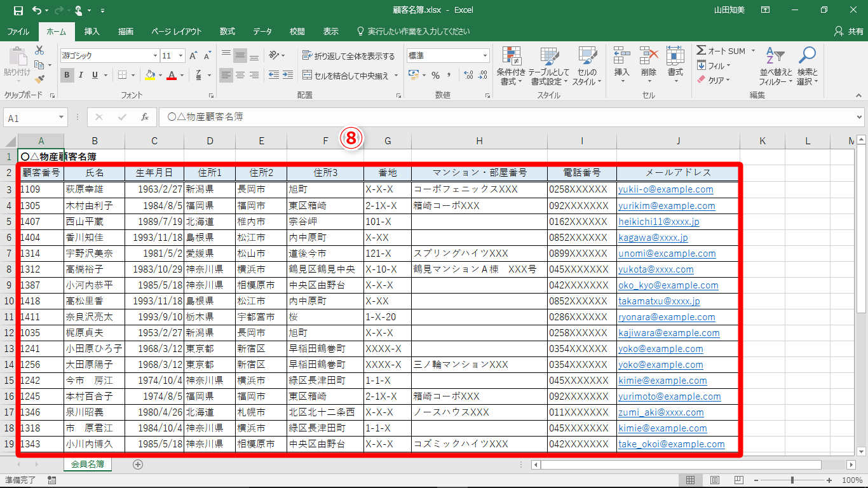This screenshot has height=488, width=868.
Task: Switch to the ページ レイアウト tab
Action: [177, 31]
